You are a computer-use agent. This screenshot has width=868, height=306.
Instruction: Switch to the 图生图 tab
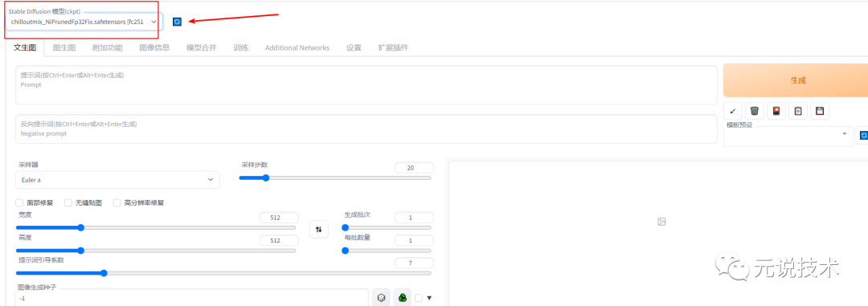(x=64, y=47)
